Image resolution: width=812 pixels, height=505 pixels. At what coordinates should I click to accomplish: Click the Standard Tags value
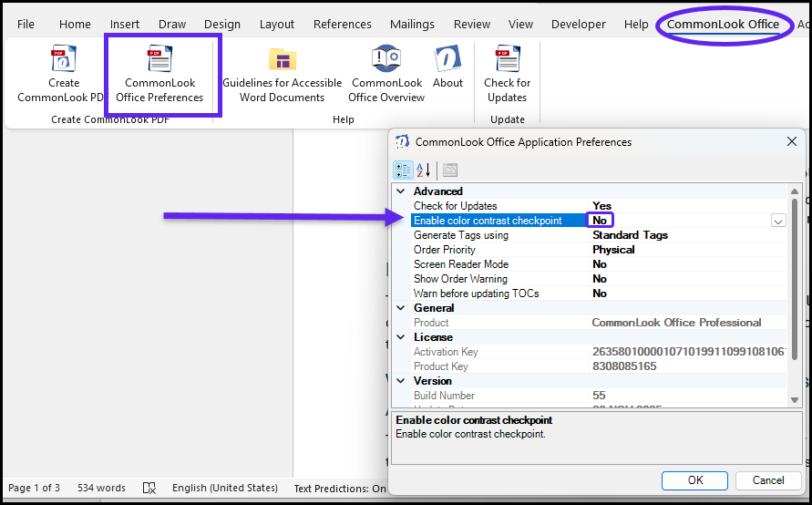630,234
